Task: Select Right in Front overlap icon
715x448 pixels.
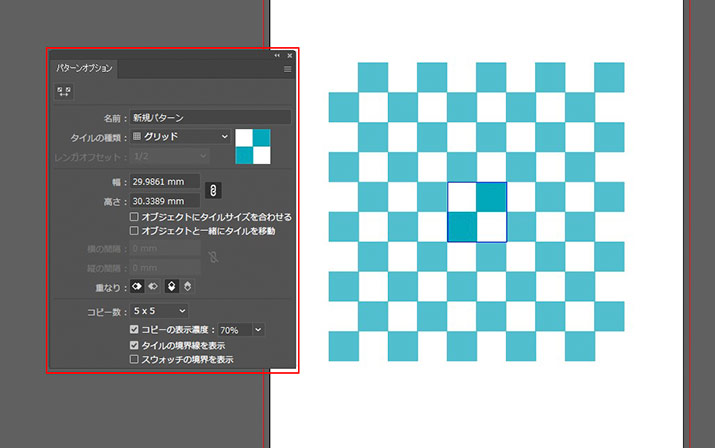Action: [153, 286]
